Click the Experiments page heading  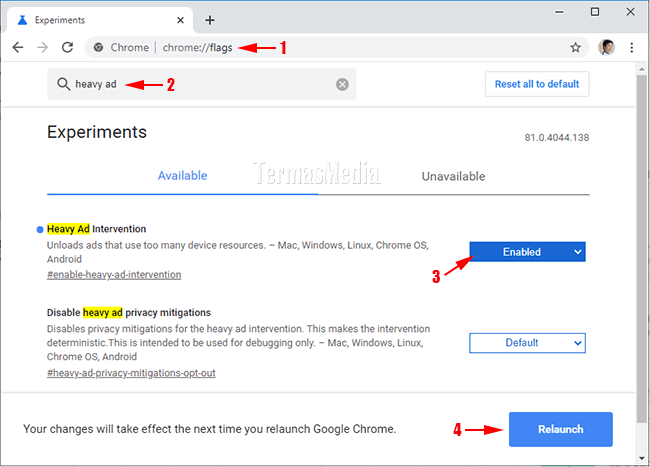(x=97, y=132)
